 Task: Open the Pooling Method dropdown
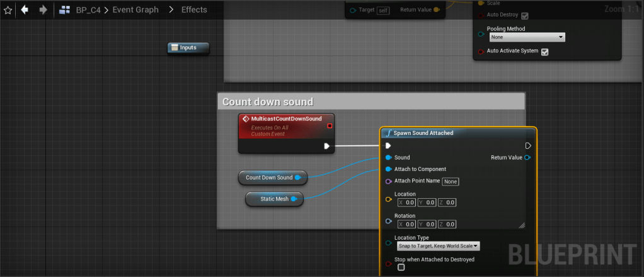pos(527,37)
